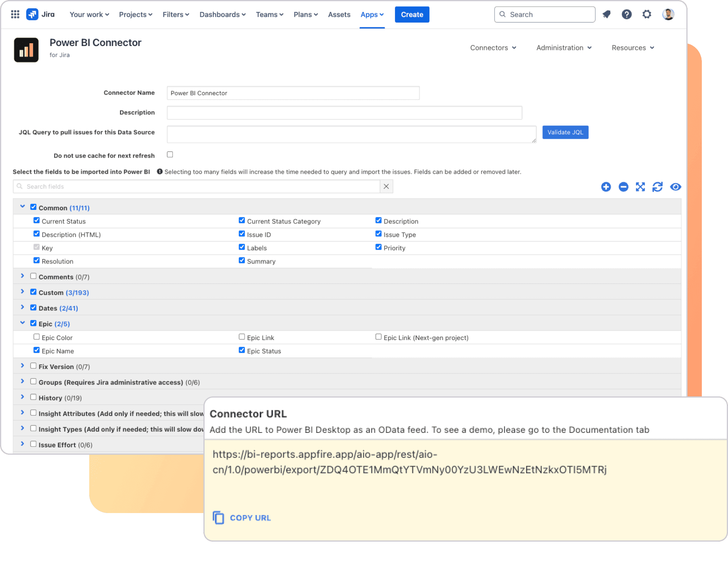Open the settings gear icon
Viewport: 728px width, 569px height.
point(647,14)
